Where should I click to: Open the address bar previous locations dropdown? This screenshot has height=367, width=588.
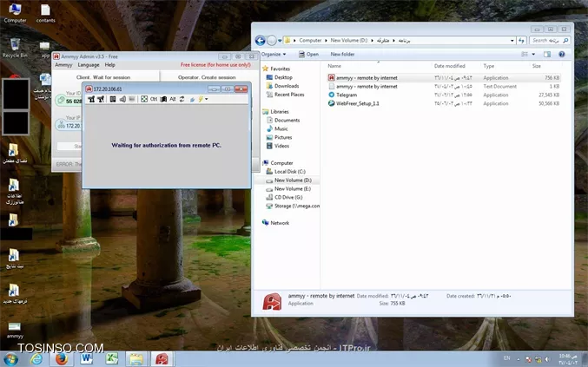click(x=512, y=41)
